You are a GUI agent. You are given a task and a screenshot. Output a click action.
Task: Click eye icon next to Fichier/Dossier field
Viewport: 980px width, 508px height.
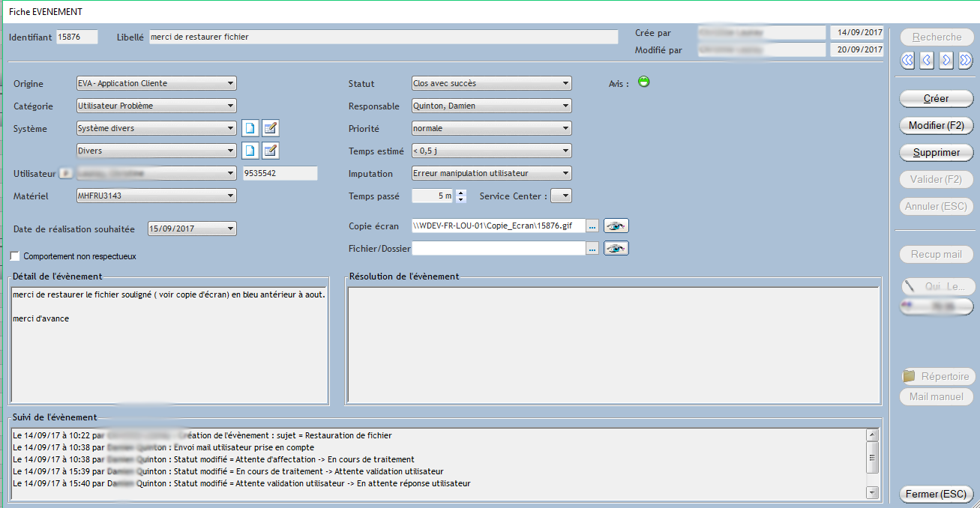tap(616, 249)
